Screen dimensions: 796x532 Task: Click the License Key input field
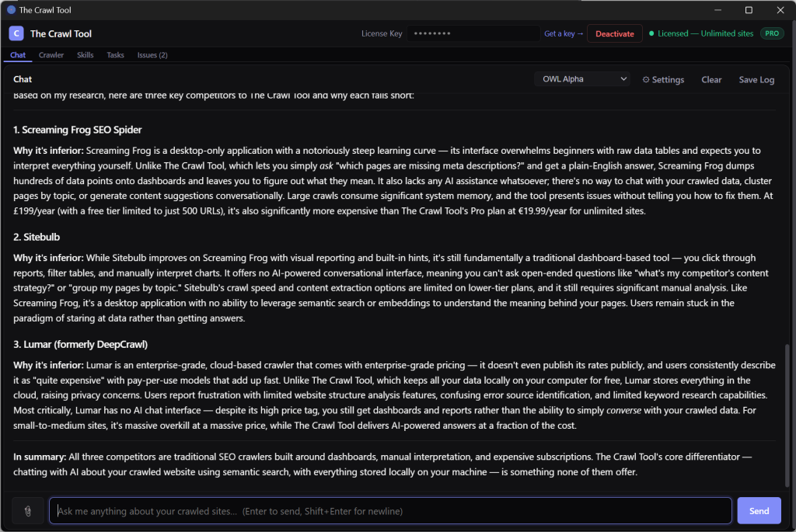(473, 33)
